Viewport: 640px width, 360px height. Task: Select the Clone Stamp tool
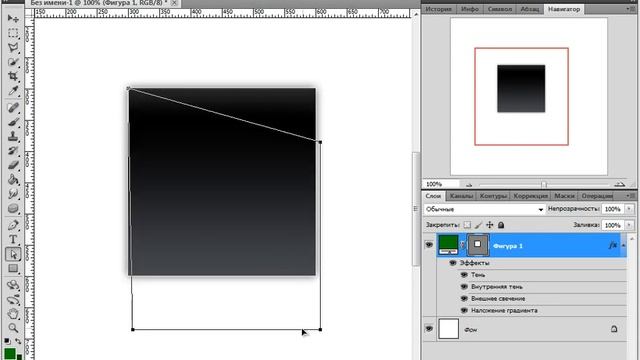pyautogui.click(x=13, y=136)
